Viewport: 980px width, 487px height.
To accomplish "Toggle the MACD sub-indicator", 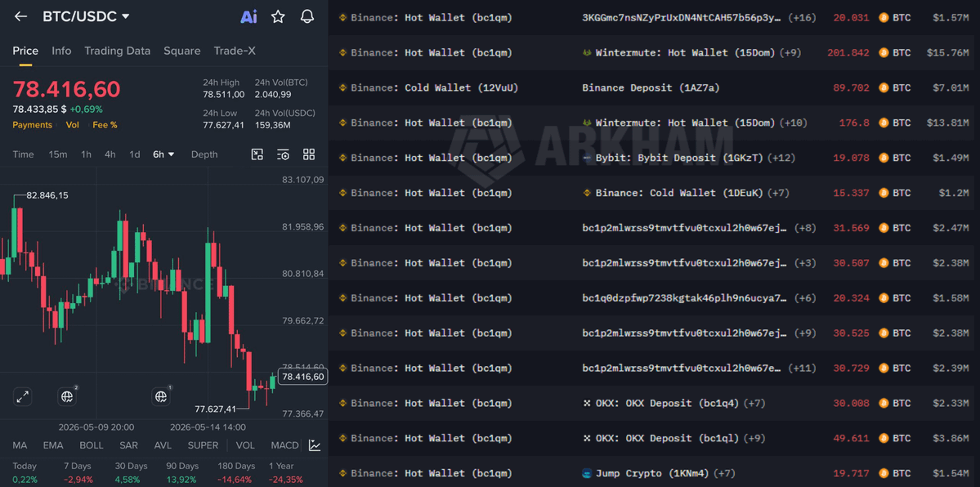I will (284, 445).
